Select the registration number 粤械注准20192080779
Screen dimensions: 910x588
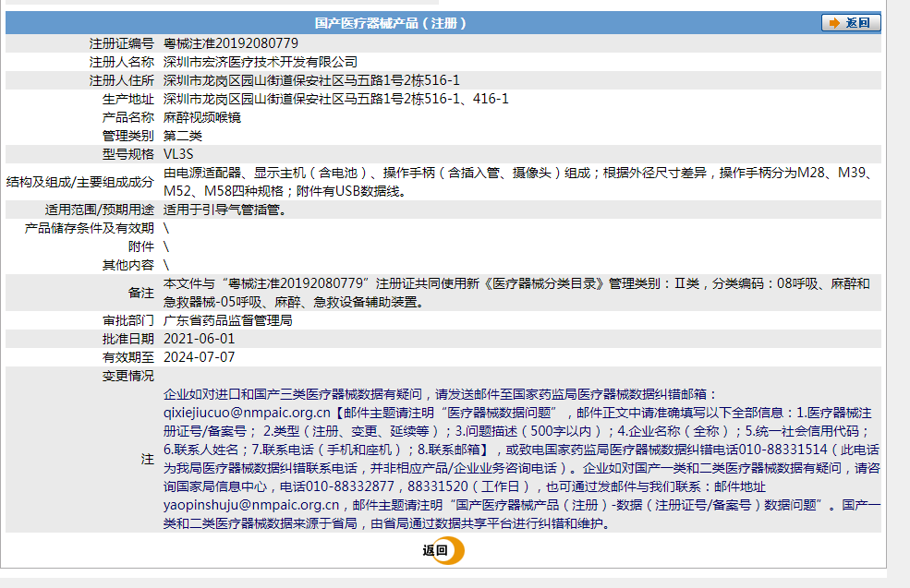231,42
